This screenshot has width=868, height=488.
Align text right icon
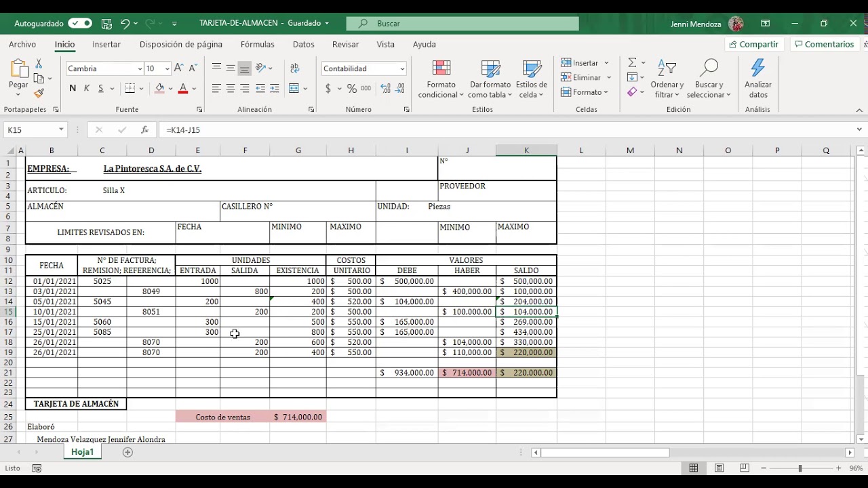(245, 89)
